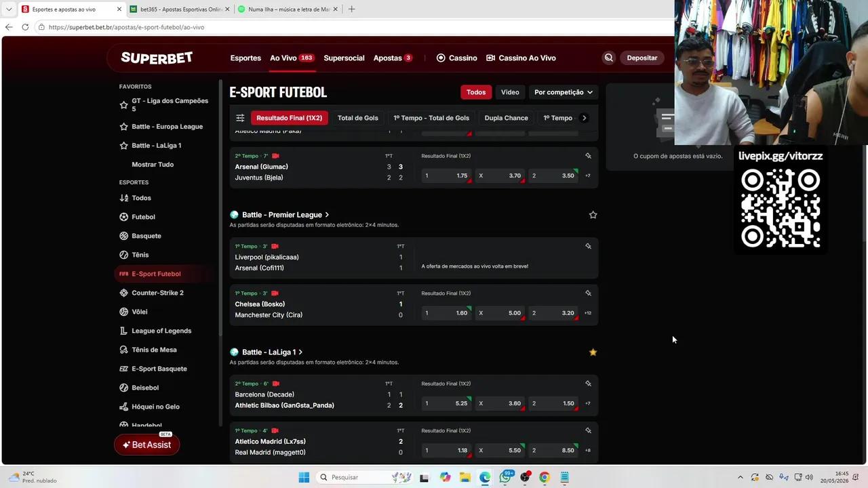The width and height of the screenshot is (868, 488).
Task: Show more market tabs arrow
Action: [x=585, y=118]
